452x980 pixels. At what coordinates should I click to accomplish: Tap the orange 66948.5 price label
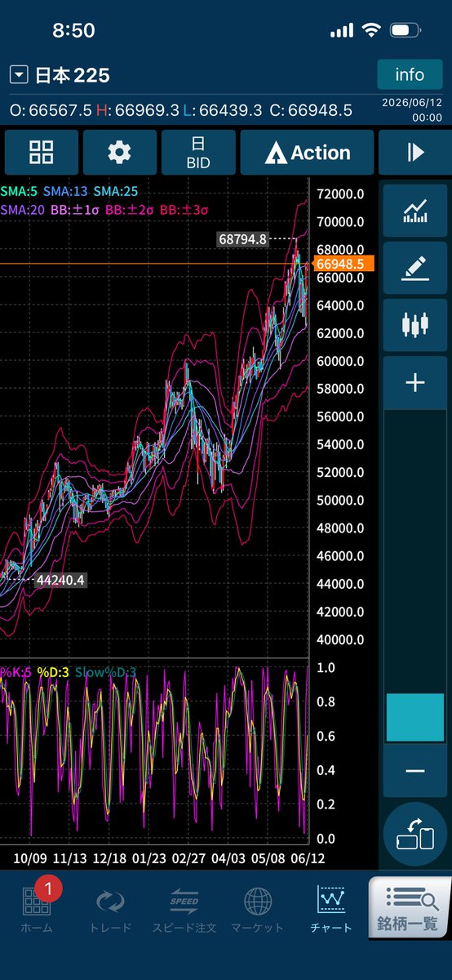[344, 263]
